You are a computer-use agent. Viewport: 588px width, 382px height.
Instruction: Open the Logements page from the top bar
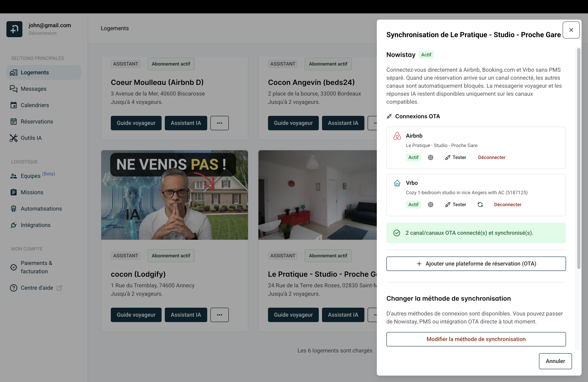pos(114,28)
